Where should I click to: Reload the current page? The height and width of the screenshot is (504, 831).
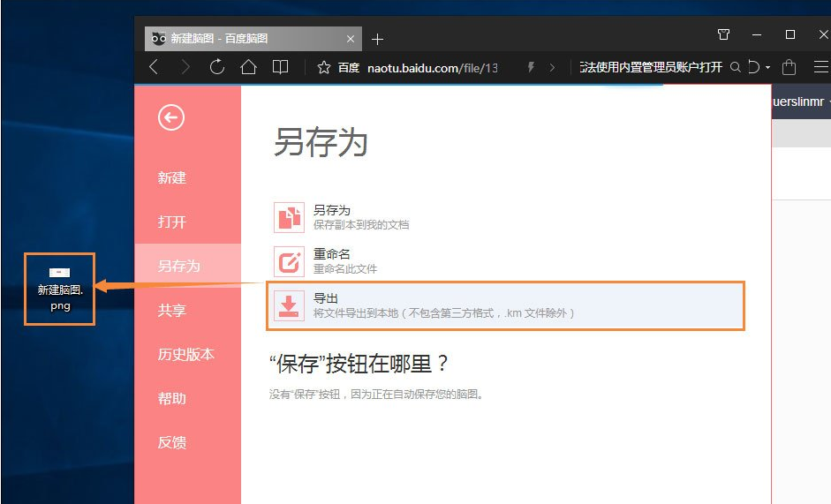(x=216, y=67)
